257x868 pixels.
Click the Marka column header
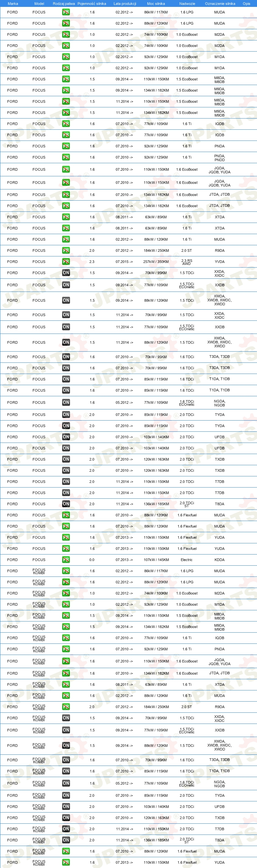pyautogui.click(x=13, y=4)
